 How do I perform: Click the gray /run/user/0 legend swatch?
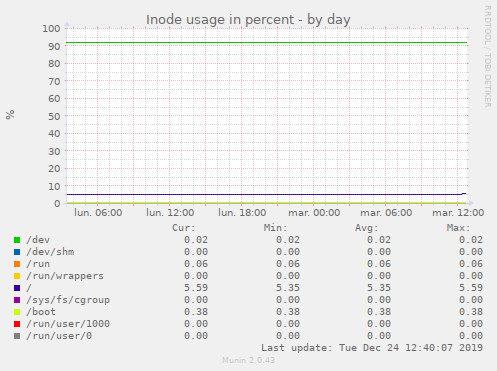pyautogui.click(x=17, y=336)
